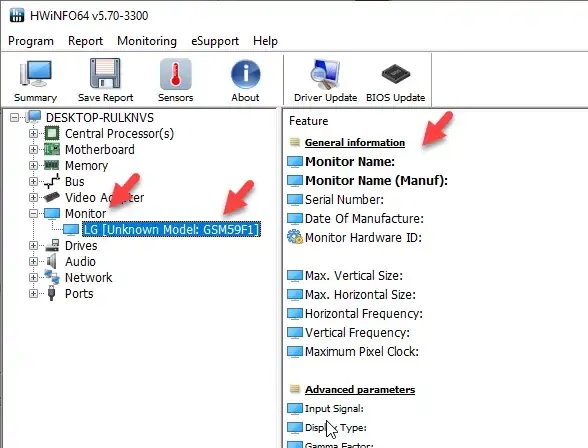Click the DESKTOP-RULKNVS computer icon
Screen dimensions: 588x448
click(x=33, y=117)
